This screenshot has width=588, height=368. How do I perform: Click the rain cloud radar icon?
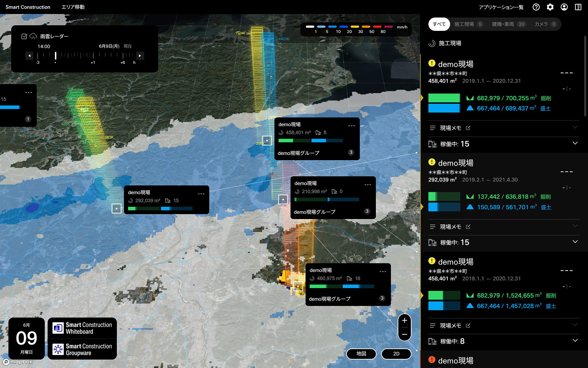click(x=33, y=36)
